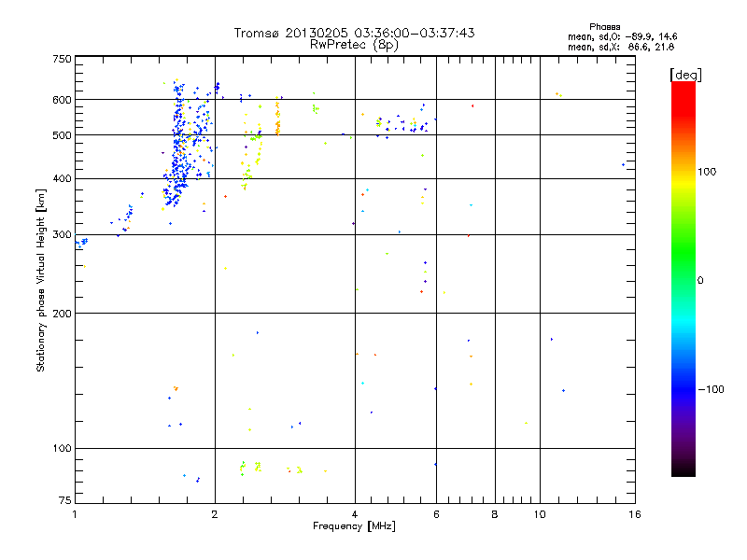Click the y-axis tick label '400'
Image resolution: width=747 pixels, height=560 pixels.
(x=62, y=178)
